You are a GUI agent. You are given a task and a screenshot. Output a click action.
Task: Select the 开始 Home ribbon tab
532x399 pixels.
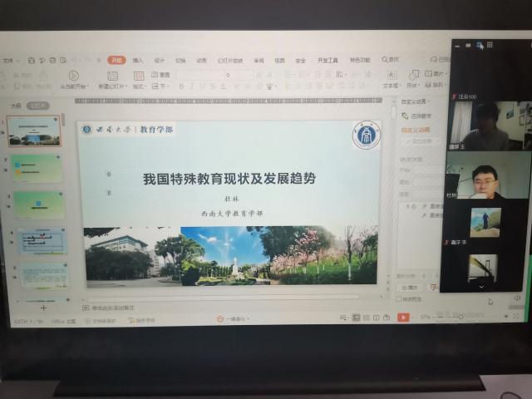coord(116,60)
